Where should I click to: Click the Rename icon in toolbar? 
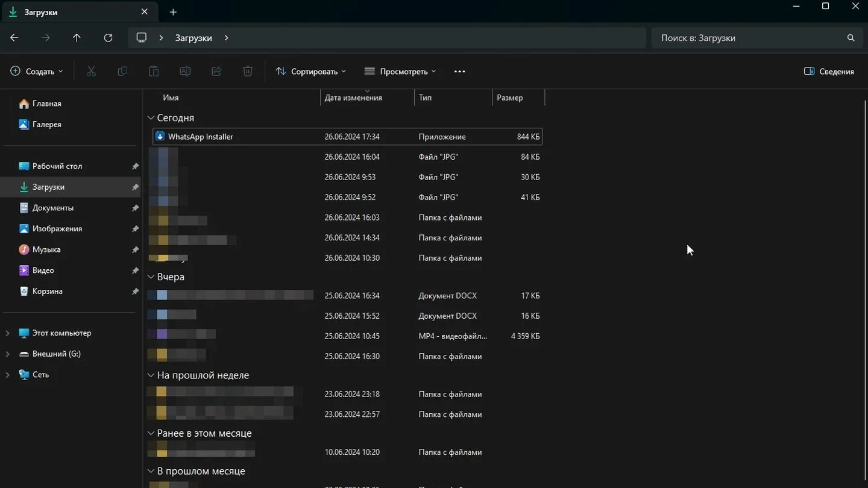[x=185, y=71]
